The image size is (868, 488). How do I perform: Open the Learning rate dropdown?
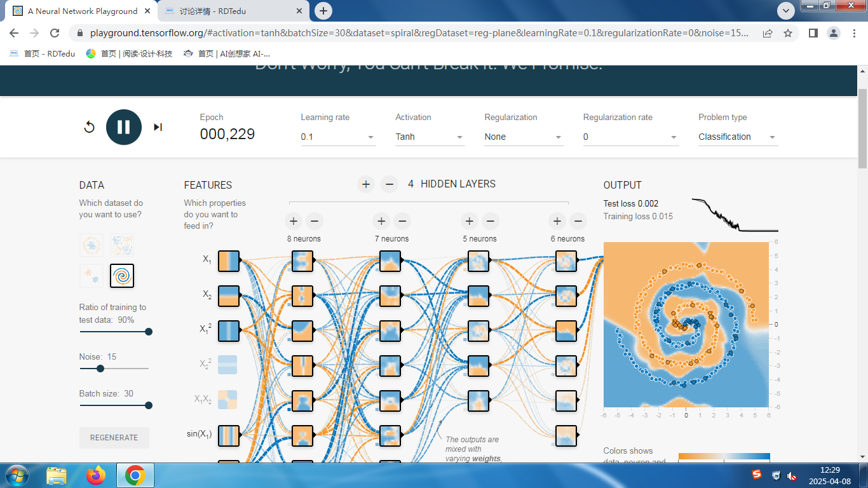(x=338, y=137)
